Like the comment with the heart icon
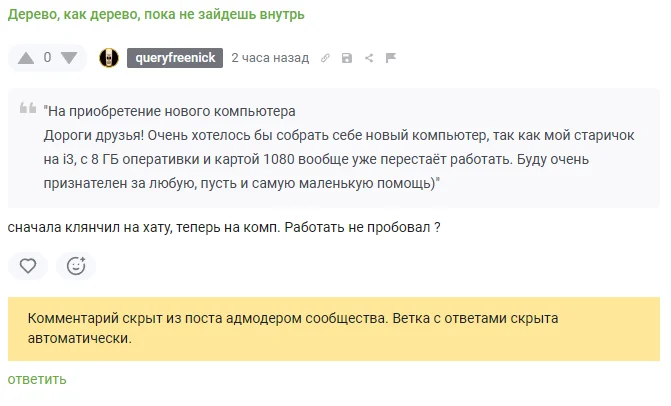Screen dimensions: 671x406 (28, 266)
